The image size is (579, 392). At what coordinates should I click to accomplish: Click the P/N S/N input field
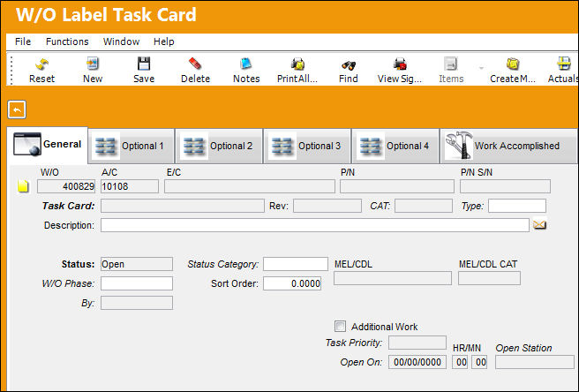point(505,186)
